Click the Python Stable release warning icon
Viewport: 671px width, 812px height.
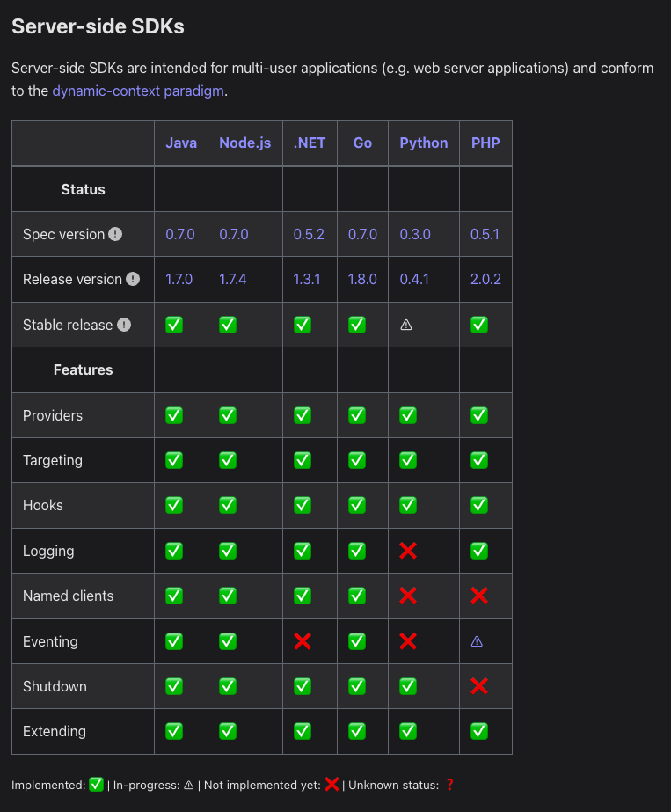(x=406, y=325)
